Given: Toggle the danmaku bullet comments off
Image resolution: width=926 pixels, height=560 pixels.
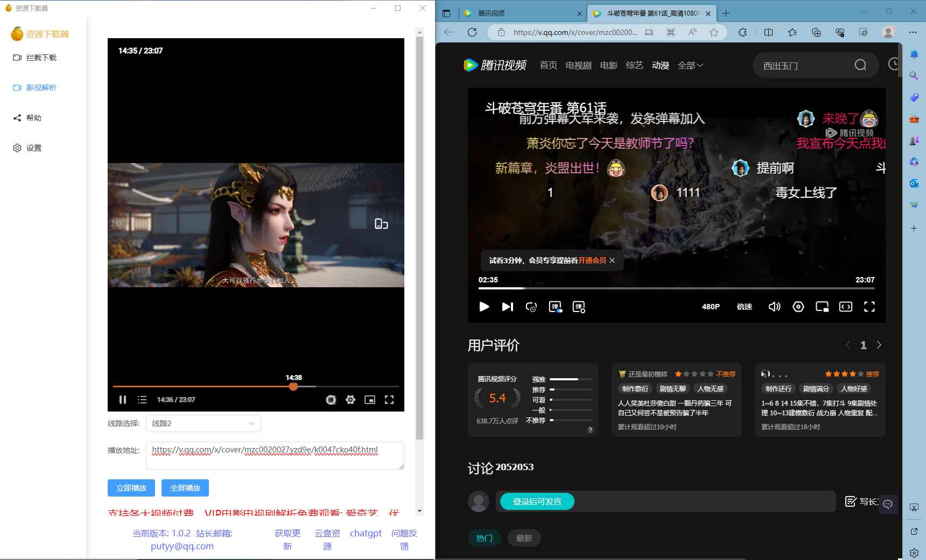Looking at the screenshot, I should [555, 307].
